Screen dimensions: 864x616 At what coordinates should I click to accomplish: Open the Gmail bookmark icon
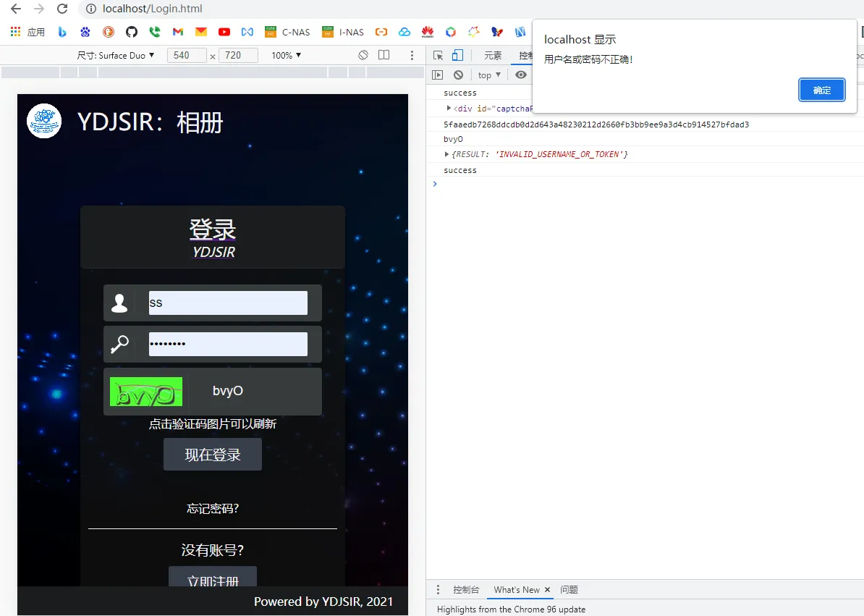pyautogui.click(x=177, y=32)
